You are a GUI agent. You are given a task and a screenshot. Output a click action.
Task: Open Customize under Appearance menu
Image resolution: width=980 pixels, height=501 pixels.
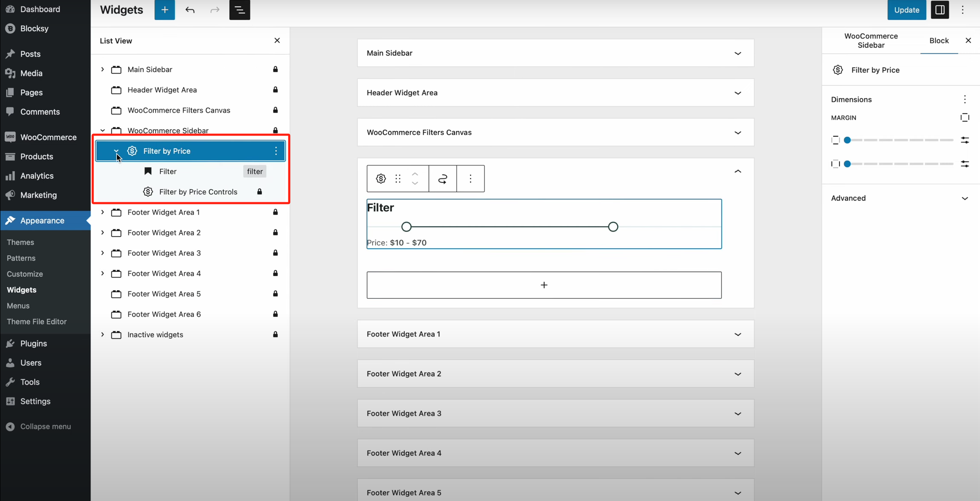pyautogui.click(x=25, y=274)
